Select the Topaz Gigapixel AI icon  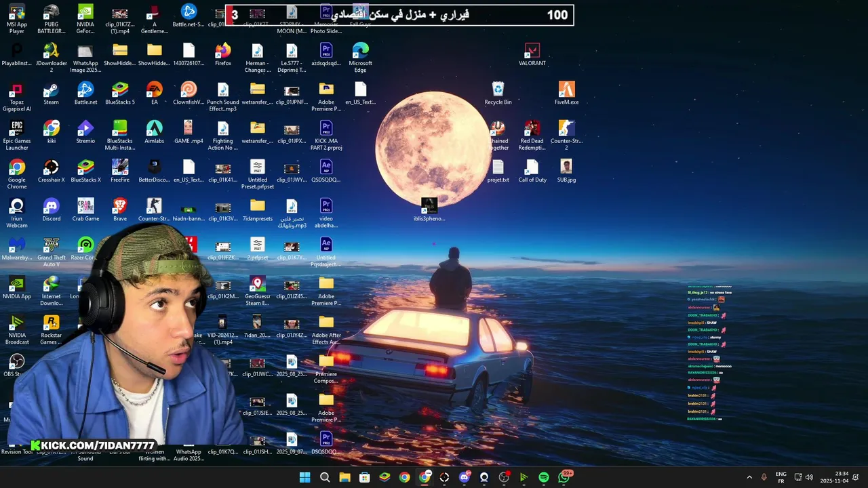tap(17, 97)
